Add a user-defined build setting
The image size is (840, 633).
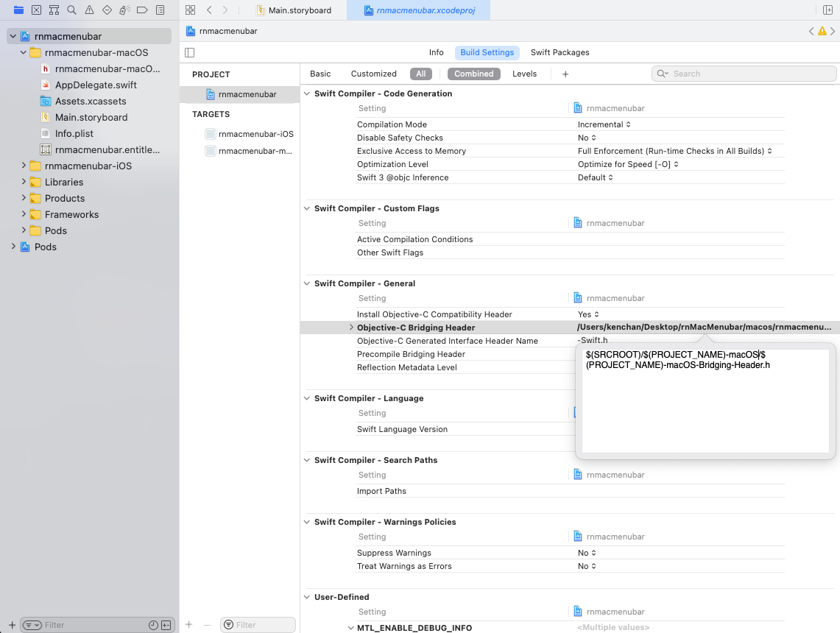pyautogui.click(x=565, y=74)
